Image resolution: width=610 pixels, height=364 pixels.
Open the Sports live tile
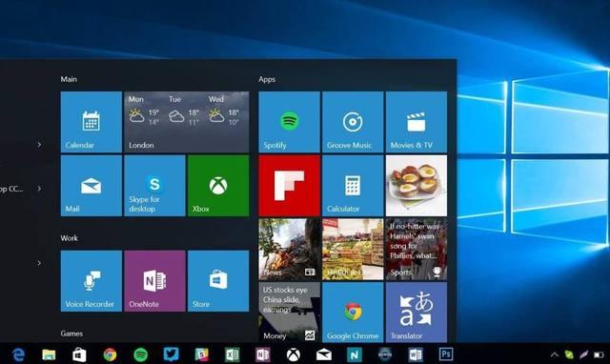point(417,249)
